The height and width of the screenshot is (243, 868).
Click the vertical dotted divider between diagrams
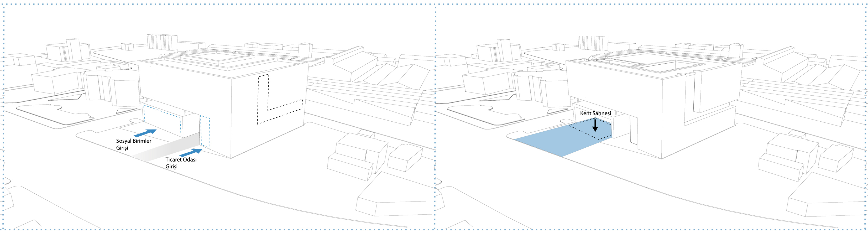coord(435,118)
